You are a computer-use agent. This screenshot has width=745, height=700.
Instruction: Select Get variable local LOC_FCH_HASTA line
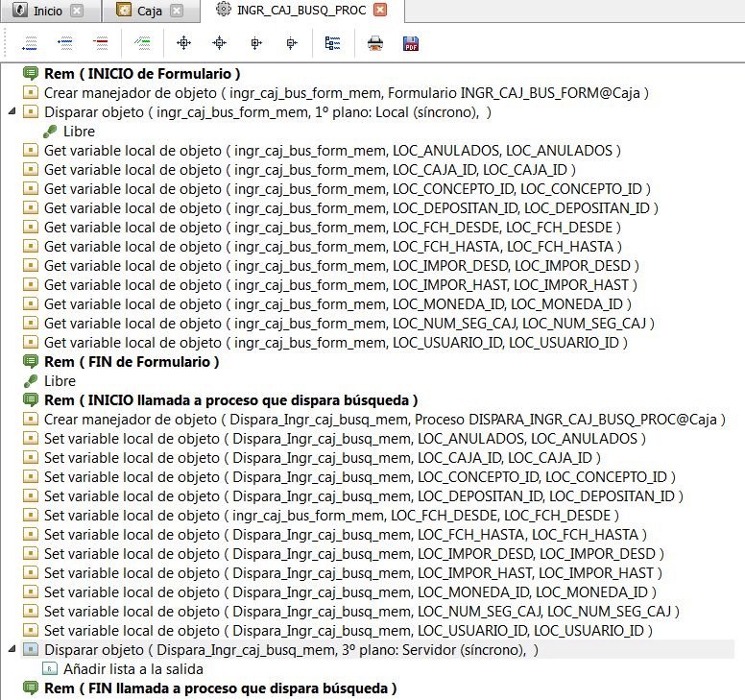(333, 247)
